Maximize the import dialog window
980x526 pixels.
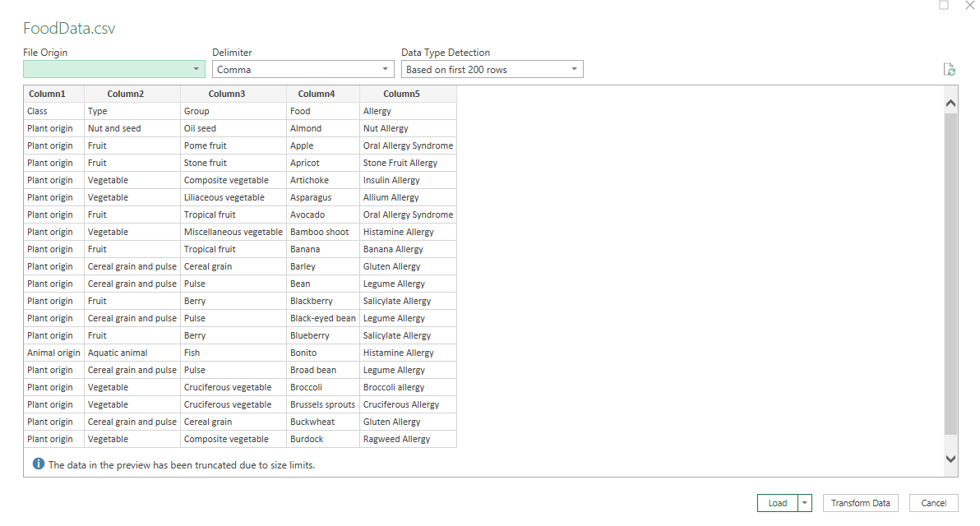click(x=944, y=5)
